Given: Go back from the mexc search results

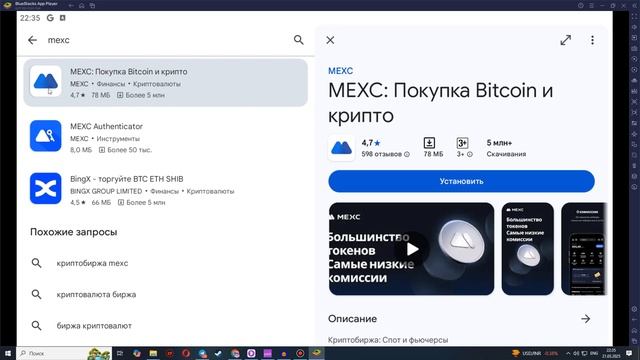Looking at the screenshot, I should (x=32, y=40).
